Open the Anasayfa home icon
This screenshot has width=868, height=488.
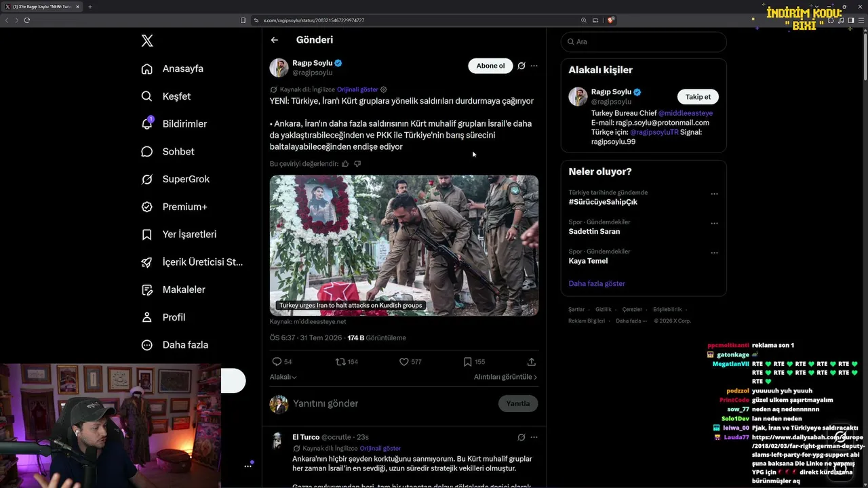coord(146,68)
